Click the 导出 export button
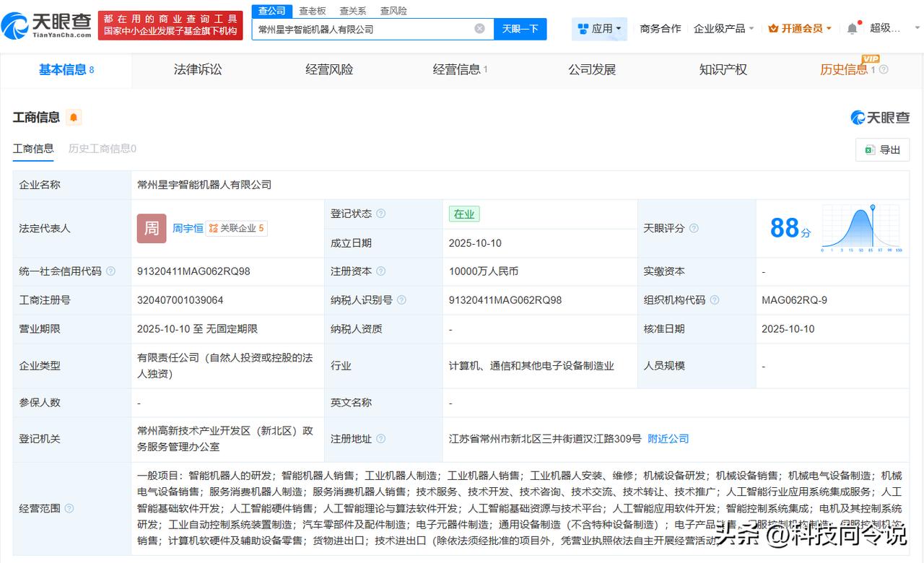This screenshot has width=924, height=563. (x=882, y=150)
